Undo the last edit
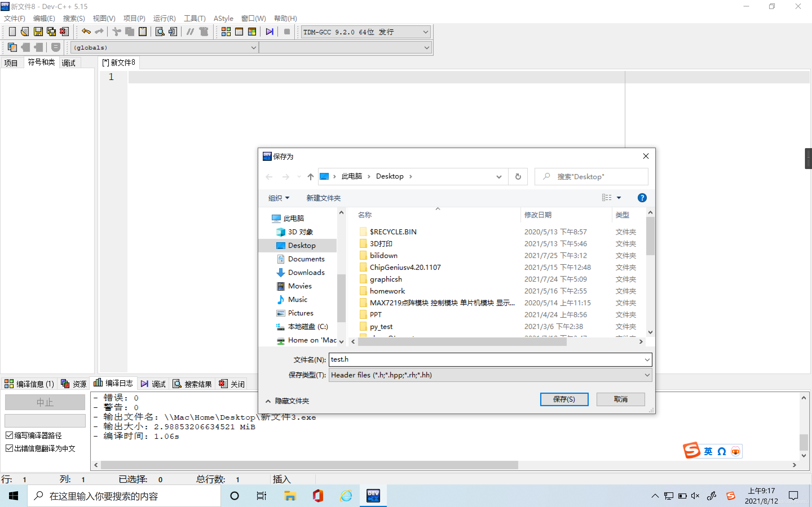 [86, 31]
